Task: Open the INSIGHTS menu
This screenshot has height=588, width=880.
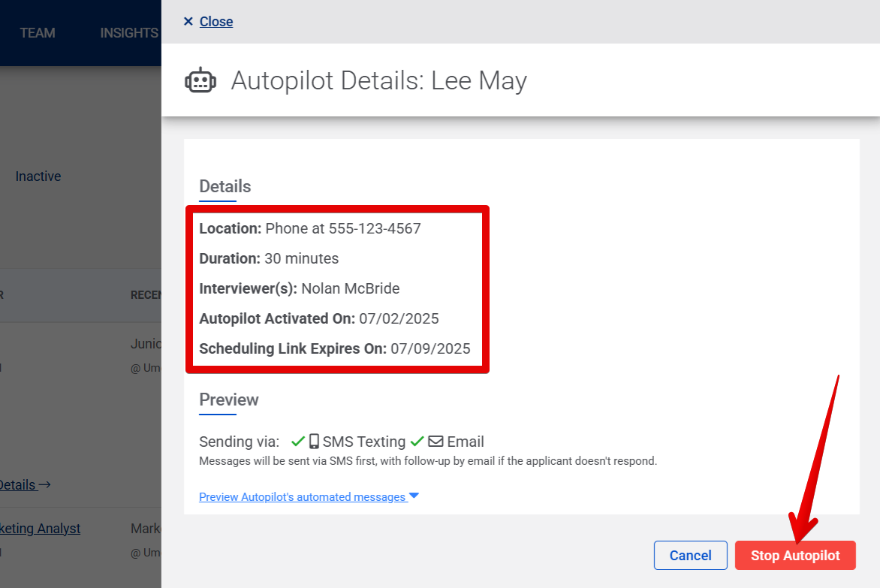Action: 128,32
